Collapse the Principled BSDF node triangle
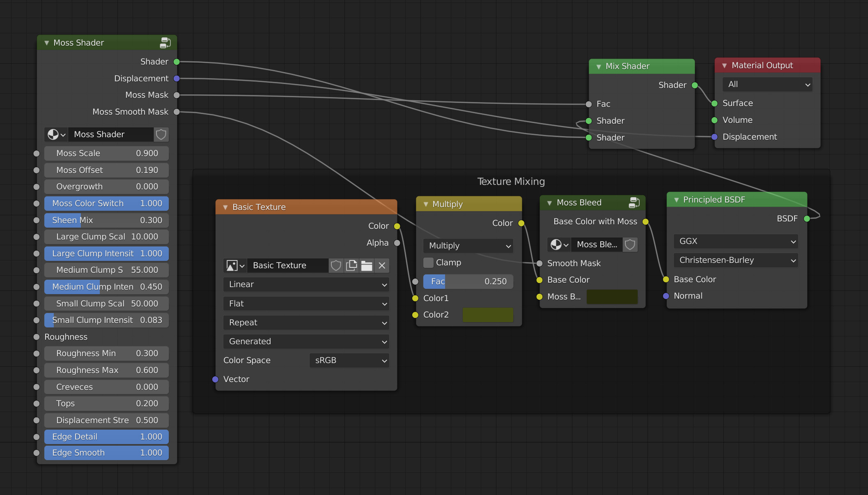 [x=676, y=200]
